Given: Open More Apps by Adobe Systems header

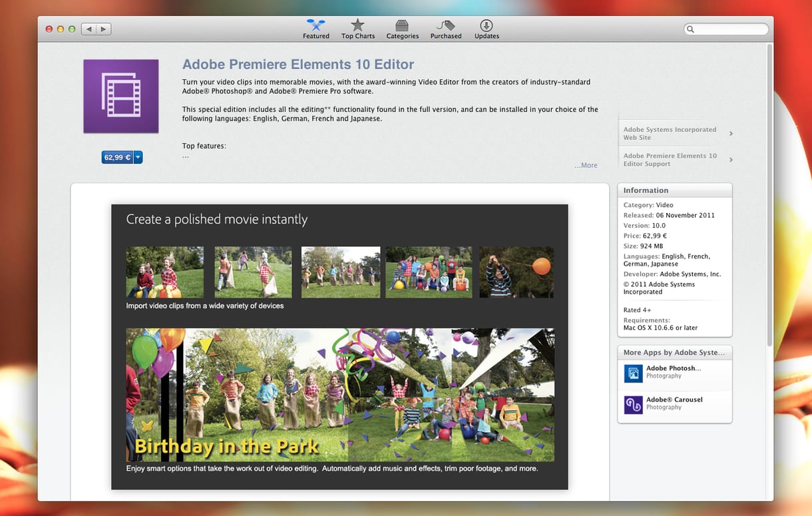Looking at the screenshot, I should [x=675, y=352].
